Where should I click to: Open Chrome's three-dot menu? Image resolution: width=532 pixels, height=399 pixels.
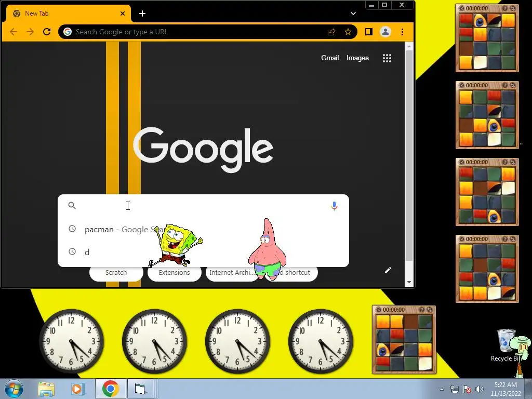coord(403,32)
